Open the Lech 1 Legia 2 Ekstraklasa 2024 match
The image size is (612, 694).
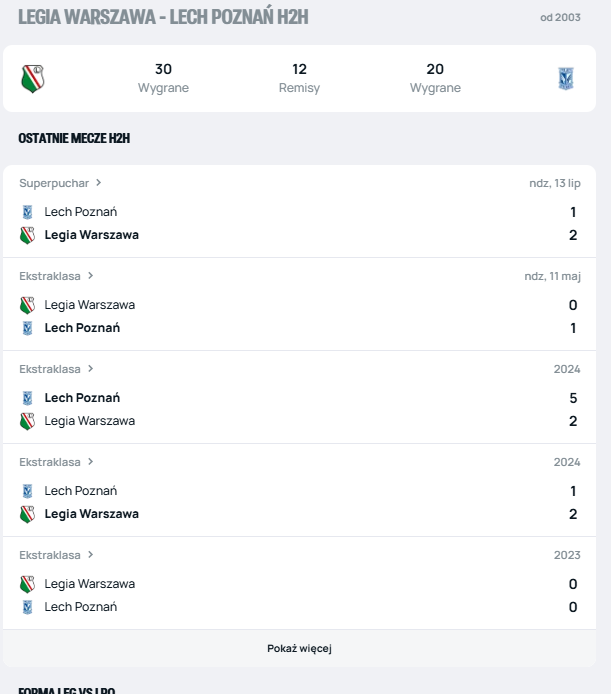pos(300,502)
